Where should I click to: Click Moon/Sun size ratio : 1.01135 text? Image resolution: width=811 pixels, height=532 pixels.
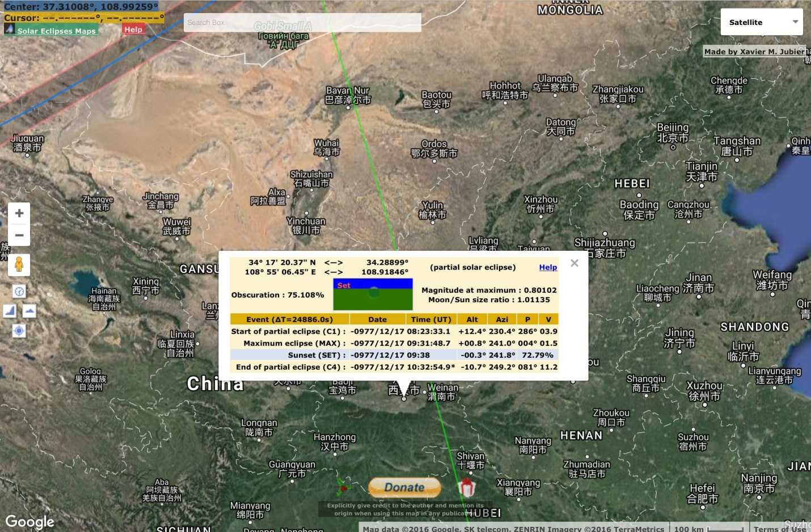click(x=489, y=299)
